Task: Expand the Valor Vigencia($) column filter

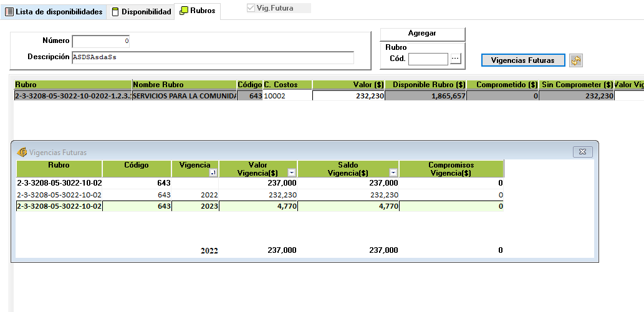Action: click(291, 173)
